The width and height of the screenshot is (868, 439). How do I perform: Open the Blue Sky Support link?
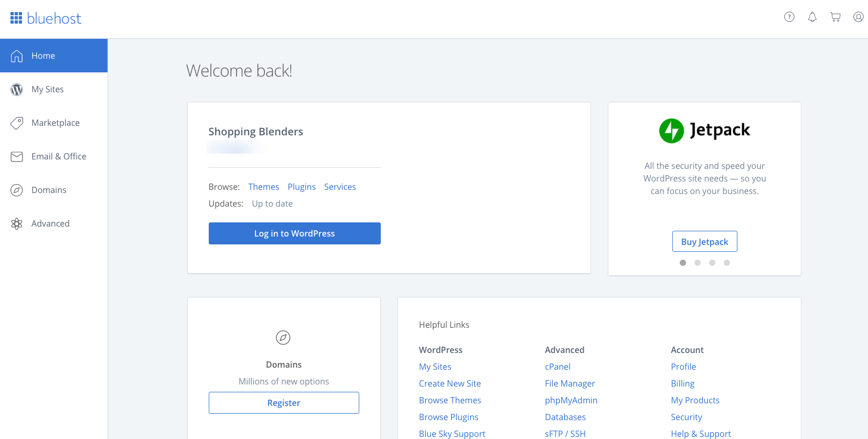coord(452,434)
